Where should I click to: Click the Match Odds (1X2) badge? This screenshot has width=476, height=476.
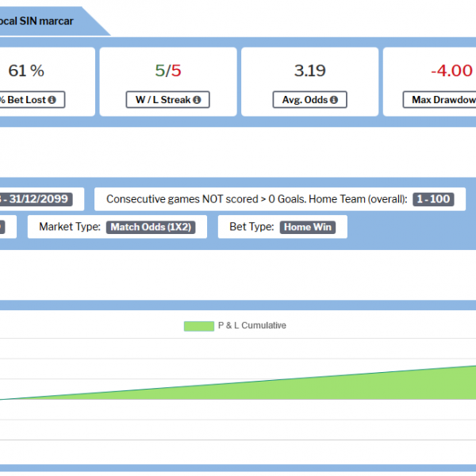(151, 227)
